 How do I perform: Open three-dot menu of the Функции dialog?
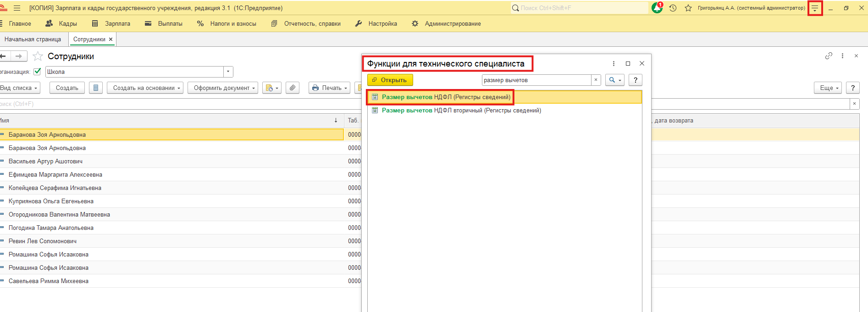tap(614, 64)
